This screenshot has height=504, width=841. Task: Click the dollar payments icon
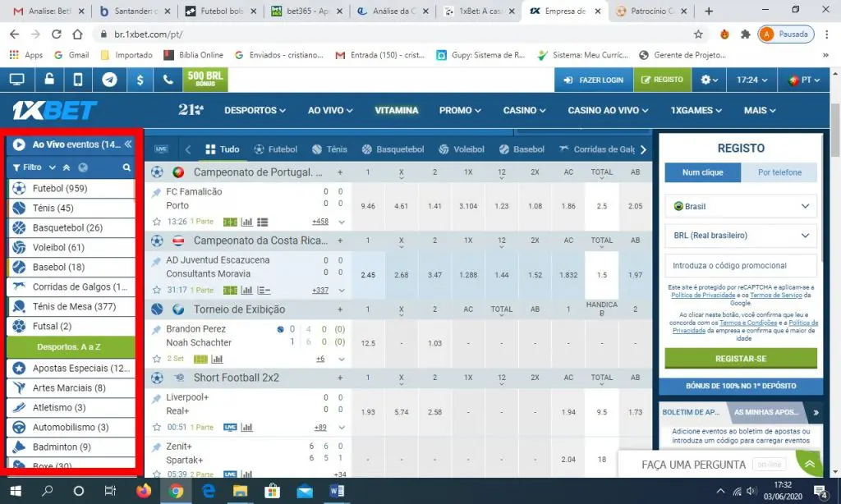point(140,80)
